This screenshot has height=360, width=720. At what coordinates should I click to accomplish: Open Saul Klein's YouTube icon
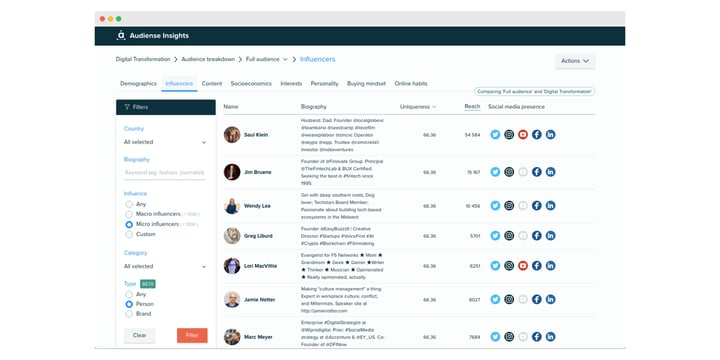[523, 135]
